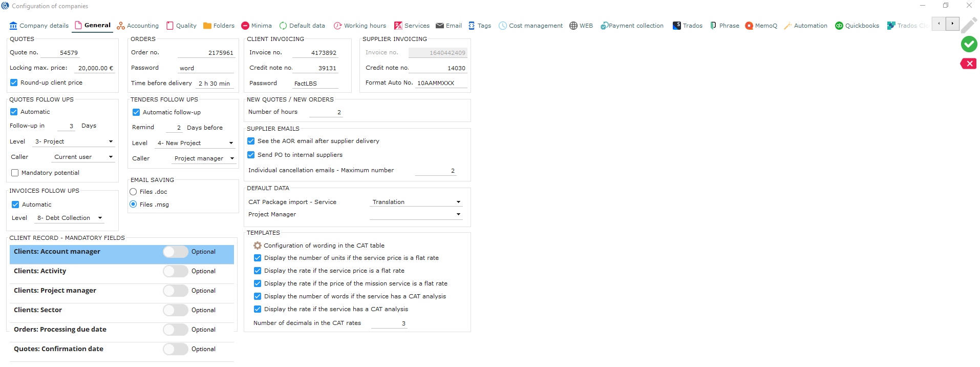The width and height of the screenshot is (980, 367).
Task: Select the Files .doc radio button
Action: click(x=134, y=192)
